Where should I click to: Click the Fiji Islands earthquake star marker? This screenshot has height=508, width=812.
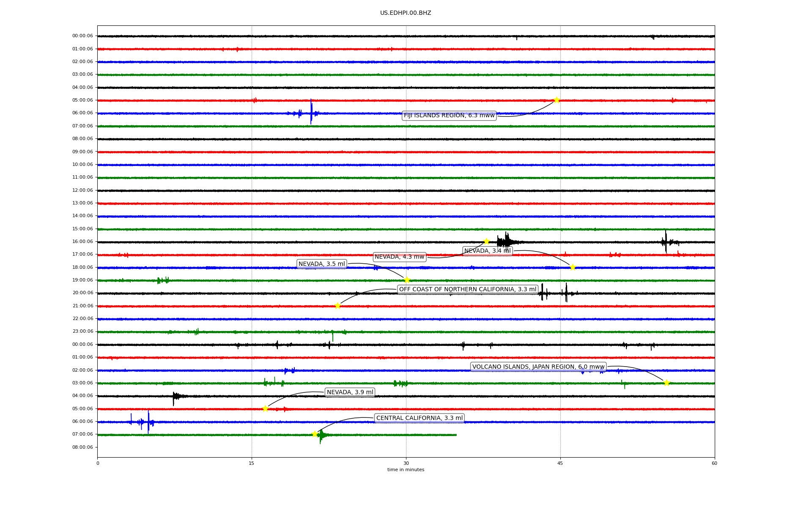557,100
